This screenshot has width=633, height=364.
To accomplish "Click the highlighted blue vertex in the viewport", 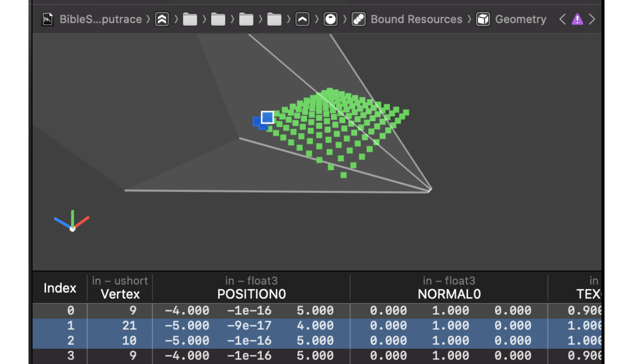I will tap(267, 117).
